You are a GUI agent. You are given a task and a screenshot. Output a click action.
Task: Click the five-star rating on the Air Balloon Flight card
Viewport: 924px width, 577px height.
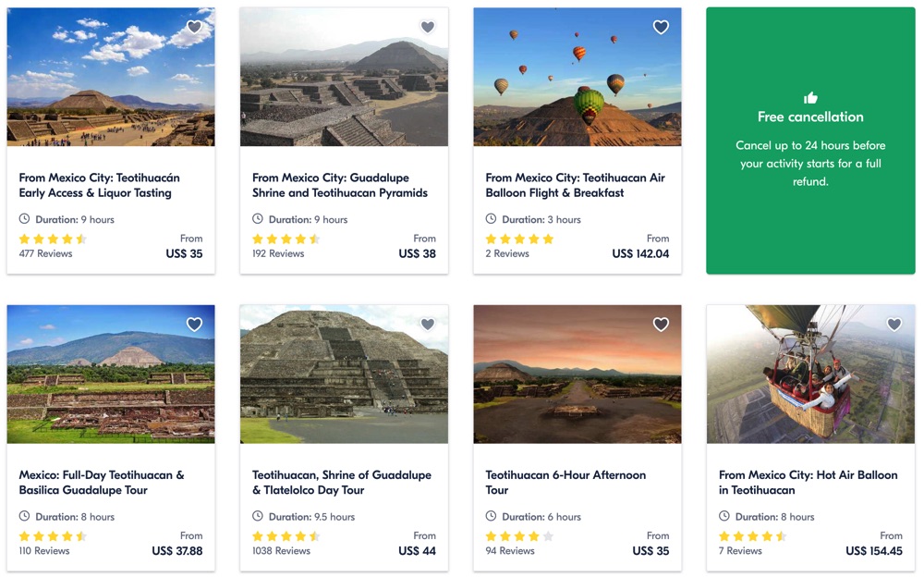click(519, 238)
